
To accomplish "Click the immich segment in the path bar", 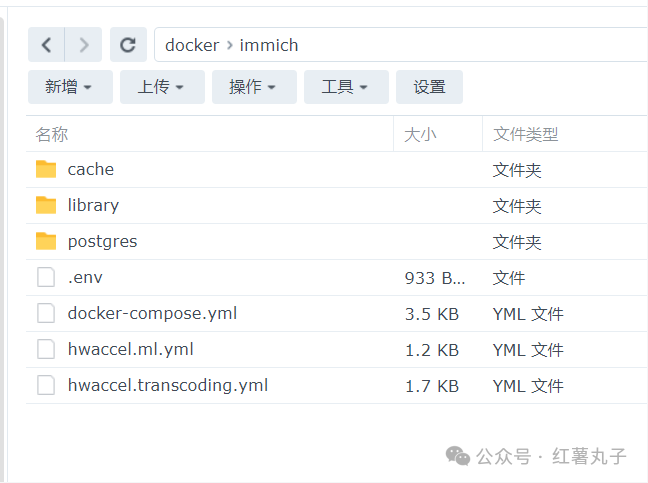I will pos(269,45).
